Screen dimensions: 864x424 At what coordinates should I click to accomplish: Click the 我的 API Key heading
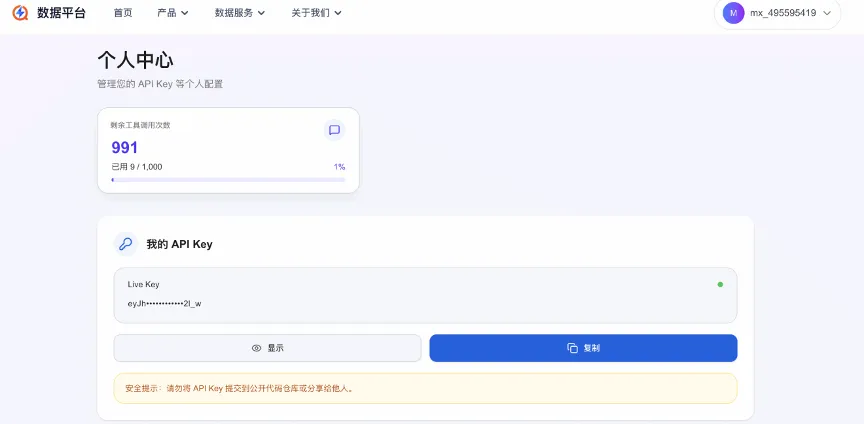tap(179, 244)
